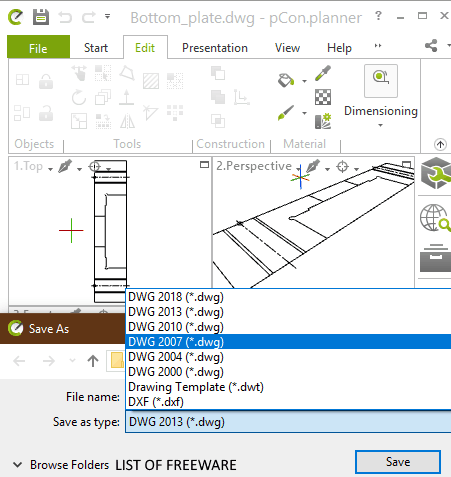Pick DWG 2004 (*.dwg) file type
451x477 pixels.
pyautogui.click(x=288, y=357)
